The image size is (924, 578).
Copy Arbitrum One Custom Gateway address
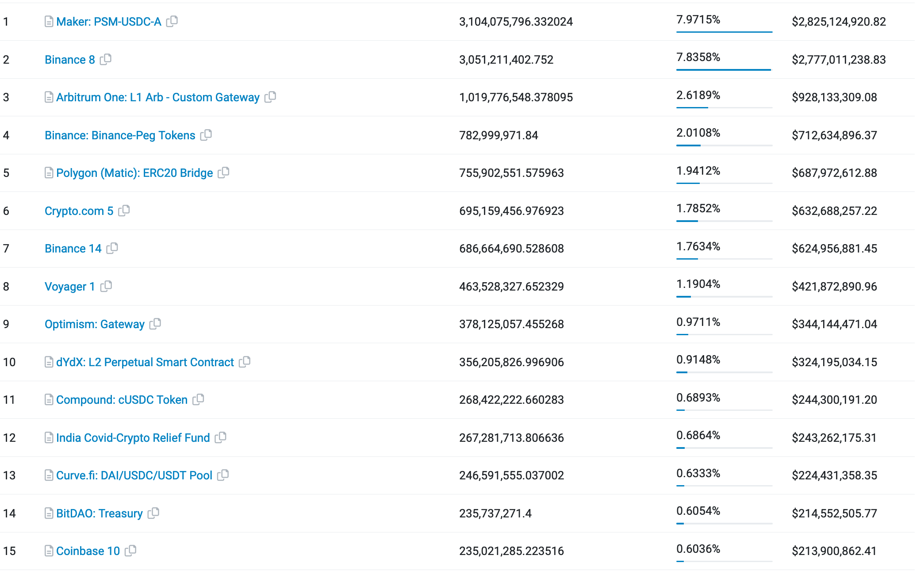[270, 97]
